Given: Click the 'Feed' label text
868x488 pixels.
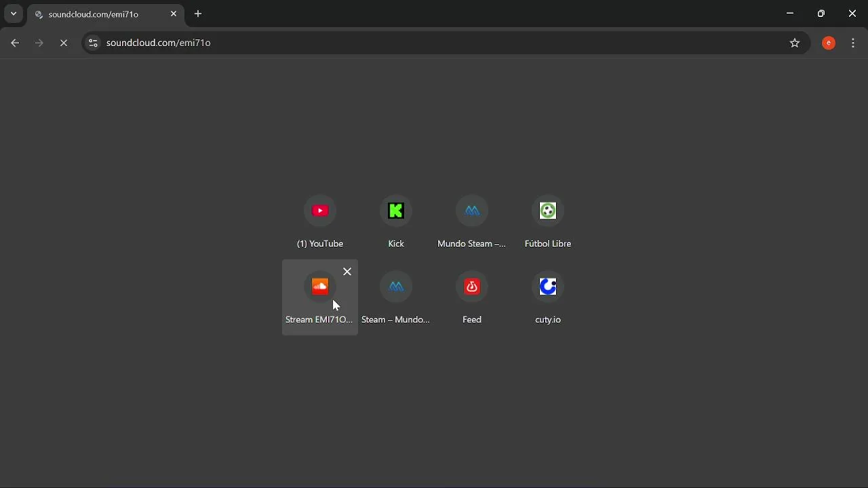Looking at the screenshot, I should tap(473, 321).
